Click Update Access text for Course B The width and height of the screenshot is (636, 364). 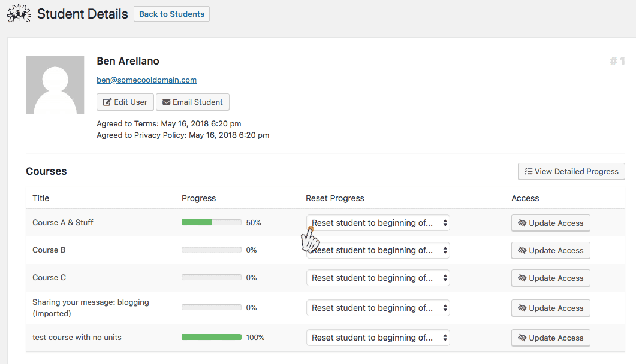(556, 251)
